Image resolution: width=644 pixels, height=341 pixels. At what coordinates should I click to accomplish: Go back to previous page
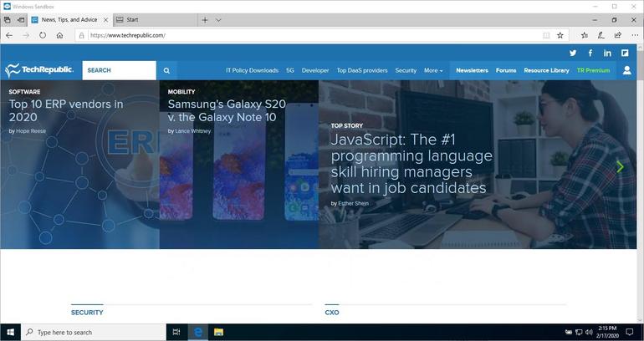(9, 35)
